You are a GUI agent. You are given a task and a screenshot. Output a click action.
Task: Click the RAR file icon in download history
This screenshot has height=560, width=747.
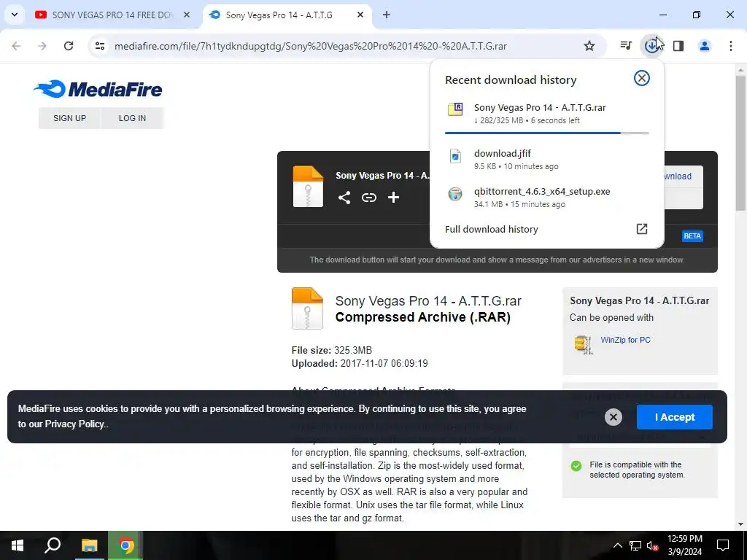455,109
